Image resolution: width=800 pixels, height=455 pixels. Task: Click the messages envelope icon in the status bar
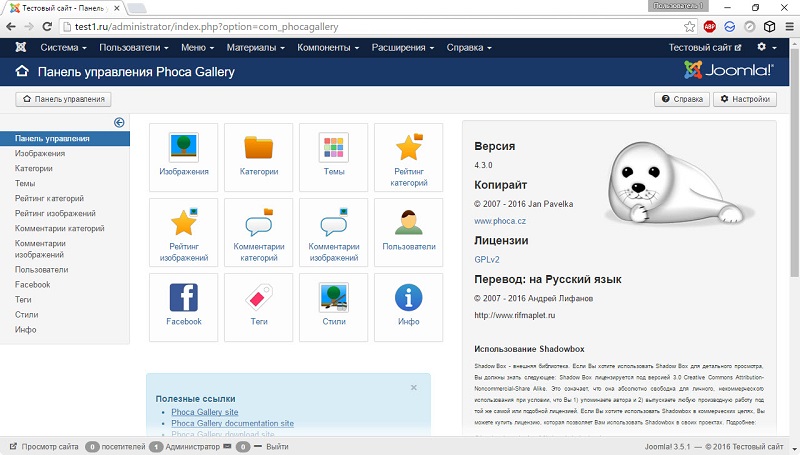point(228,446)
